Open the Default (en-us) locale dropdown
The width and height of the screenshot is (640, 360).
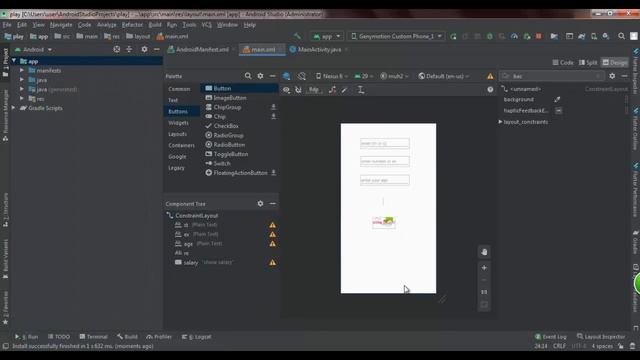pos(444,76)
